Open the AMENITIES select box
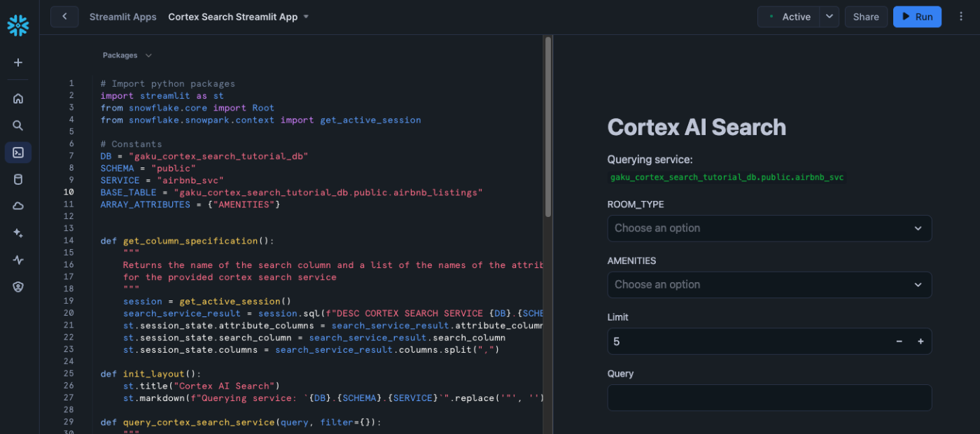Image resolution: width=980 pixels, height=434 pixels. tap(769, 285)
